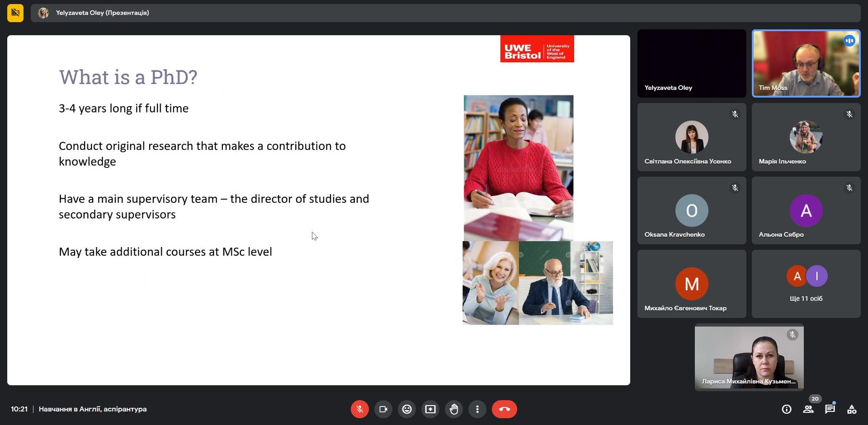Click the photo of woman in red sweater
Image resolution: width=868 pixels, height=425 pixels.
519,168
